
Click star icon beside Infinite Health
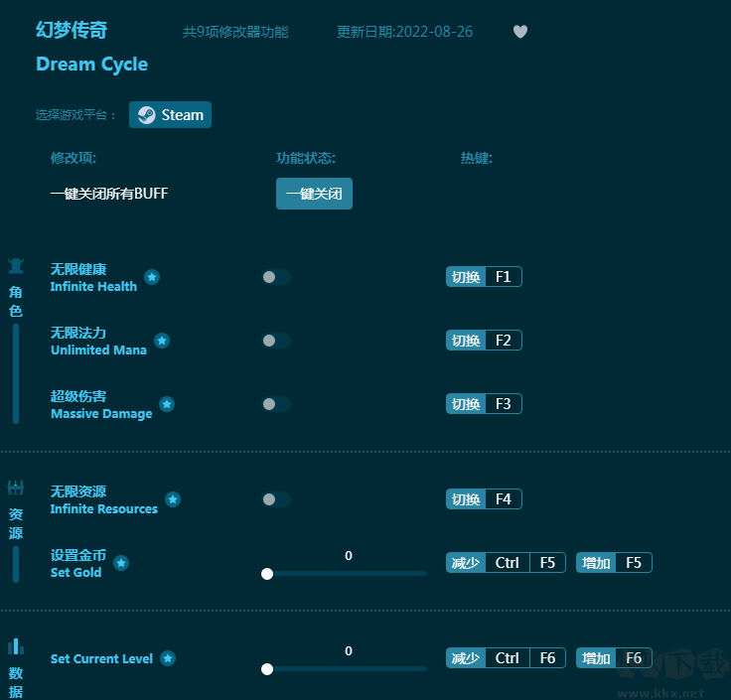coord(152,277)
